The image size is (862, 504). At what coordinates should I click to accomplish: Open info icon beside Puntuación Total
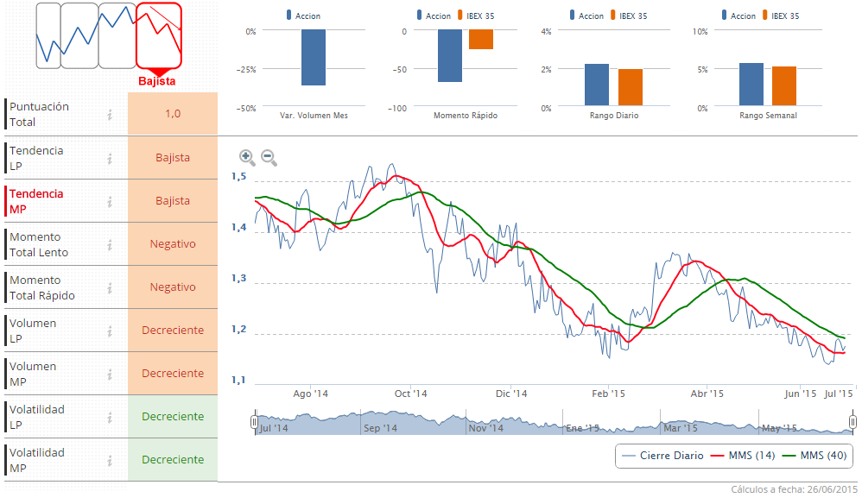(x=110, y=114)
